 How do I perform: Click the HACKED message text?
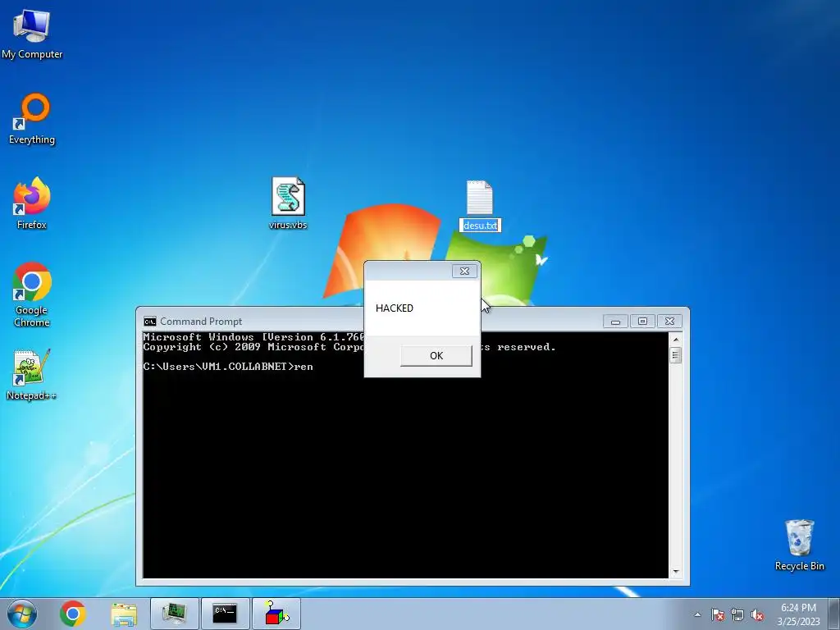395,308
